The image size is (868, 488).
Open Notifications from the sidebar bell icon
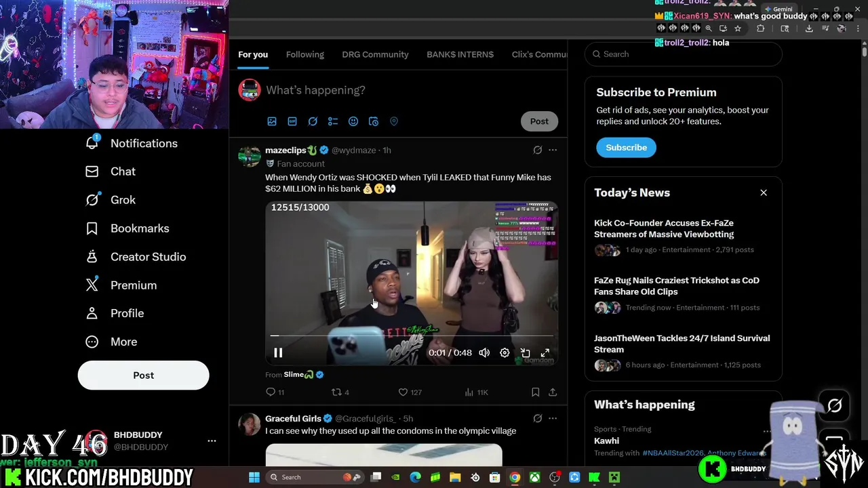point(92,143)
